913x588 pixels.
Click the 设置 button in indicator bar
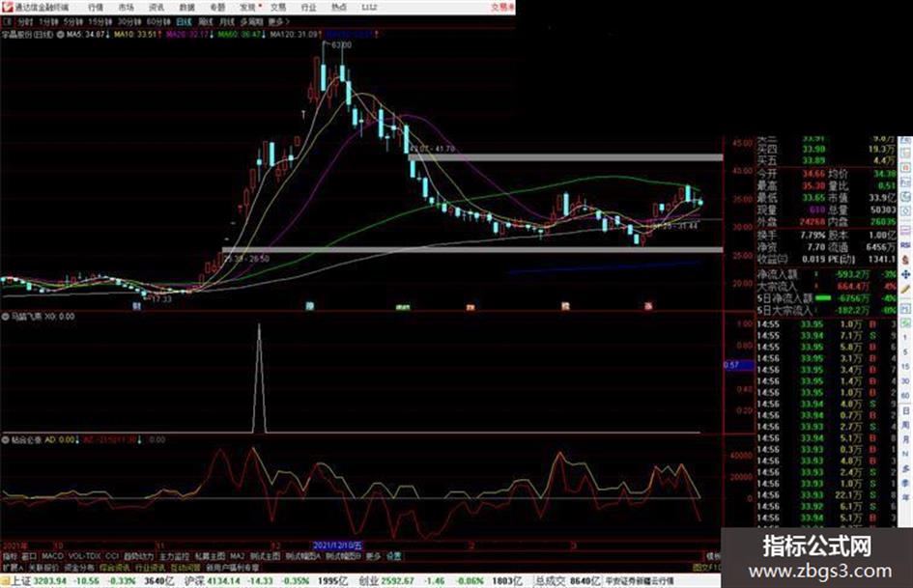point(393,556)
